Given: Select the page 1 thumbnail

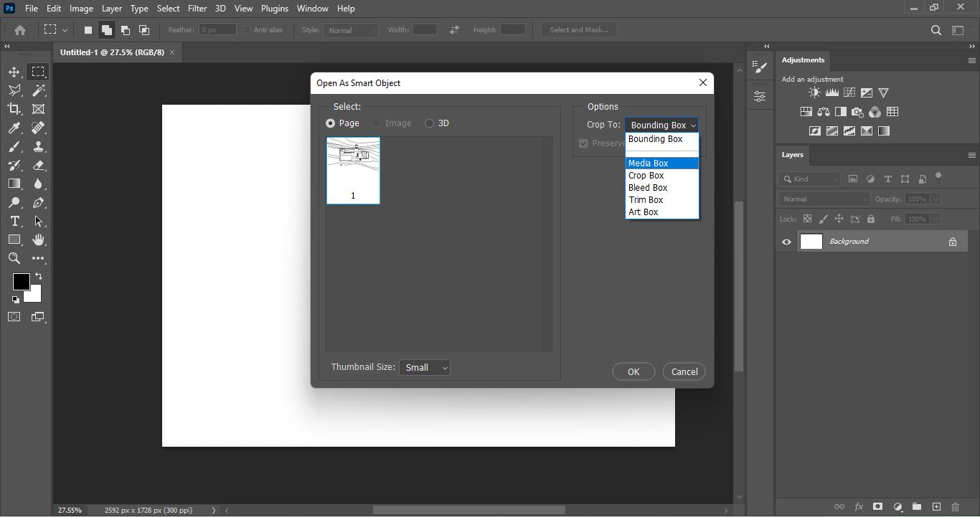Looking at the screenshot, I should [x=353, y=171].
